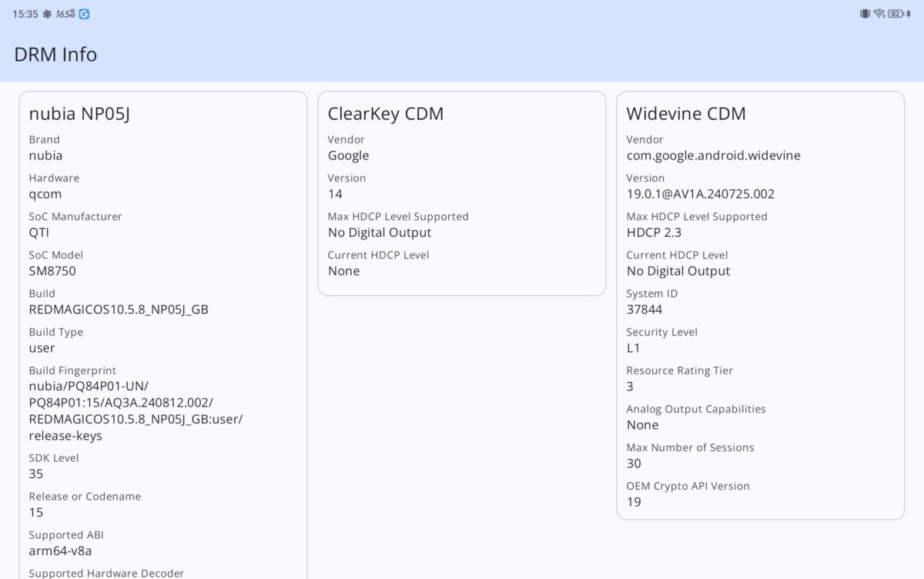Image resolution: width=924 pixels, height=579 pixels.
Task: Click the Security Level label
Action: (x=662, y=332)
